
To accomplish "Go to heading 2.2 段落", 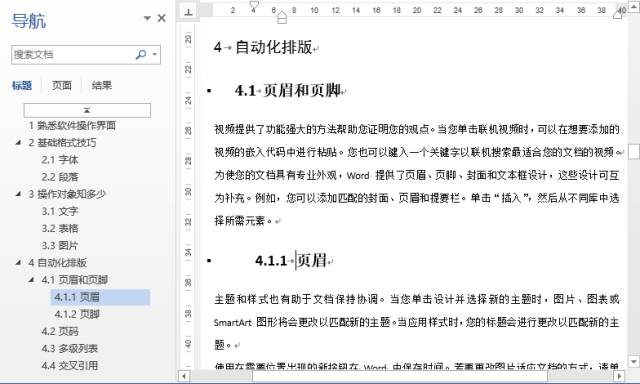I will pos(60,177).
